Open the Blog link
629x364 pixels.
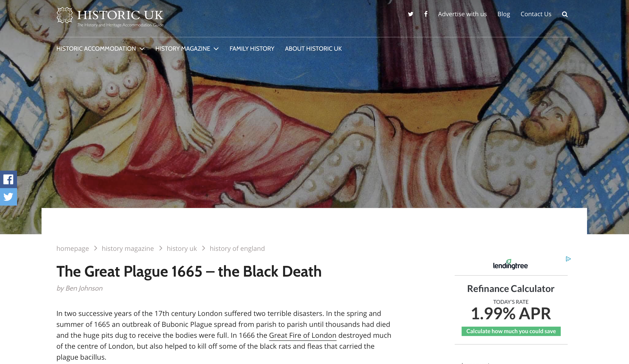[504, 14]
